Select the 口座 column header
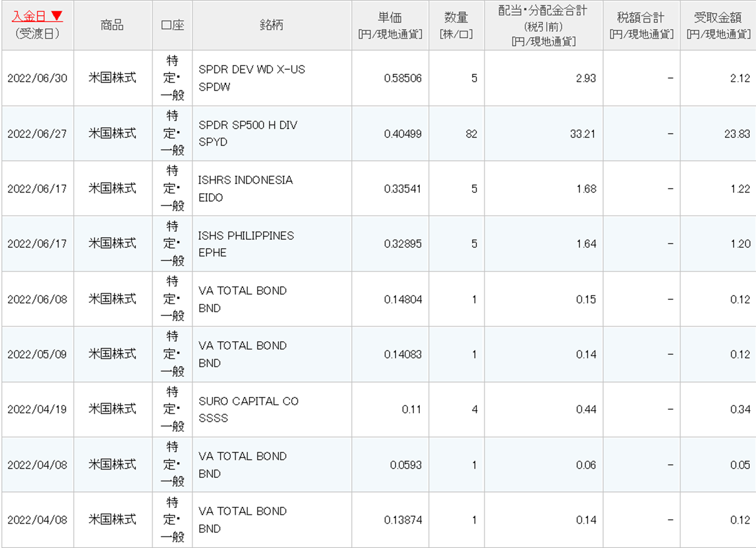756x548 pixels. click(x=172, y=25)
